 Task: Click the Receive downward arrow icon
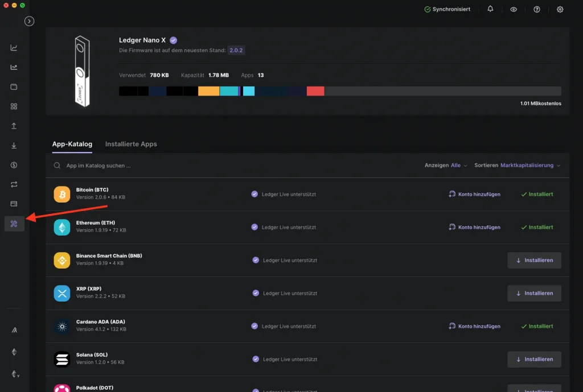pos(14,146)
